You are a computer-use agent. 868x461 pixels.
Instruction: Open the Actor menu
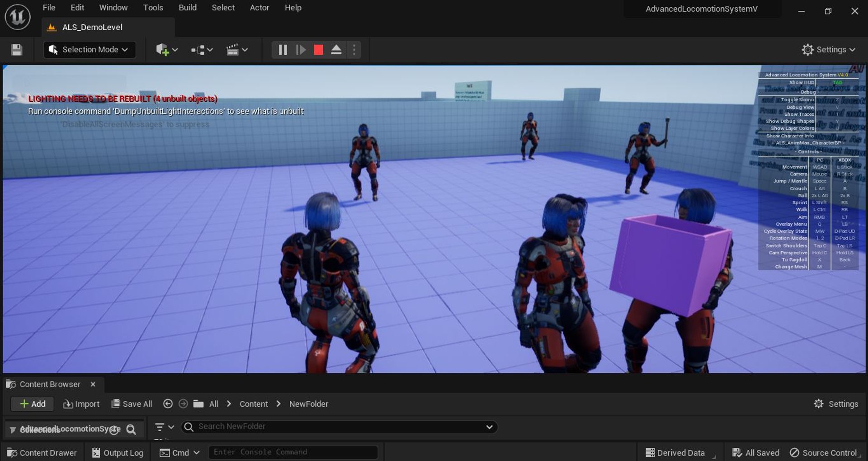259,8
